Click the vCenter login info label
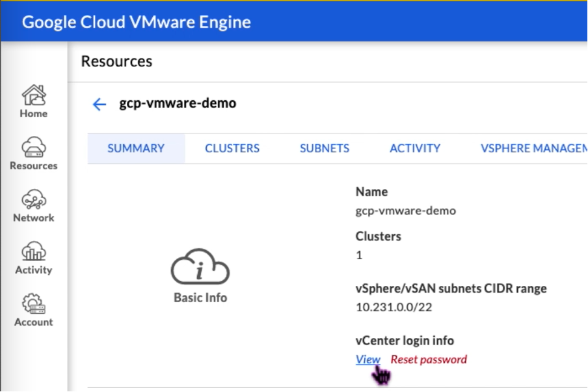Viewport: 588px width, 392px height. coord(405,341)
